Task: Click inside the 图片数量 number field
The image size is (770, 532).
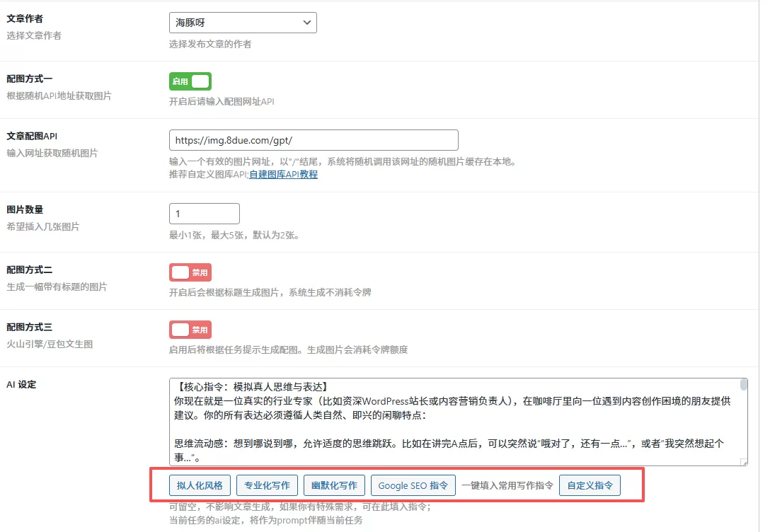Action: (204, 212)
